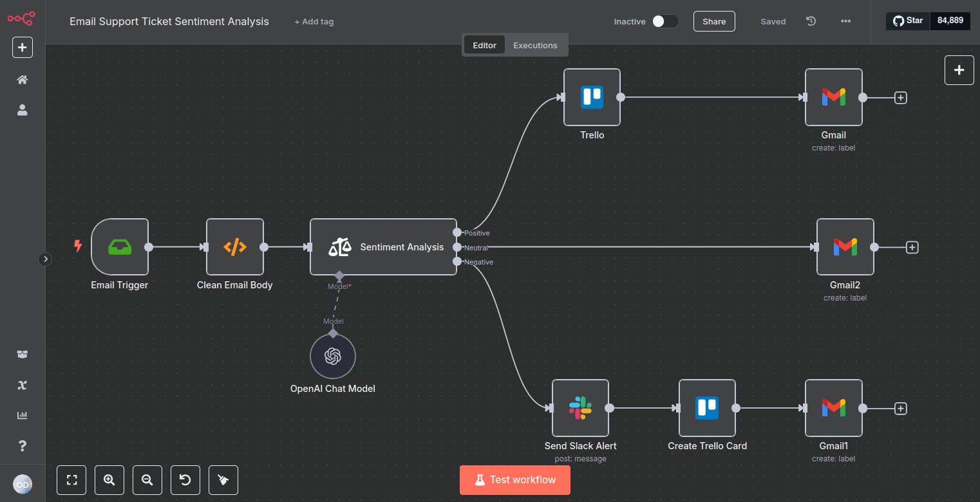Click the 'Clean Email Body' label
This screenshot has width=980, height=502.
pyautogui.click(x=235, y=285)
